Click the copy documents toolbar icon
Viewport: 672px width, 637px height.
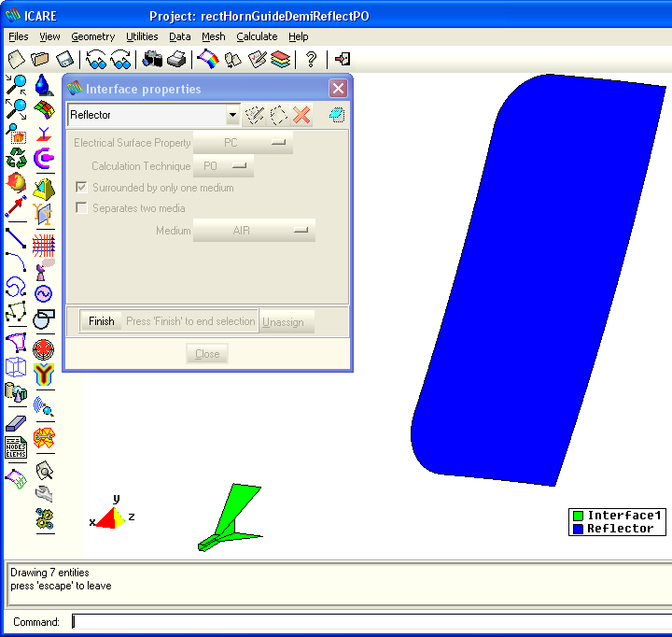pyautogui.click(x=232, y=59)
